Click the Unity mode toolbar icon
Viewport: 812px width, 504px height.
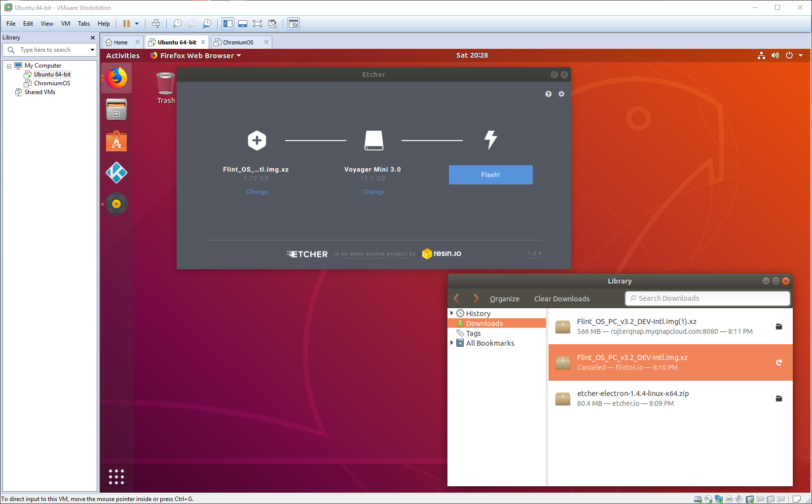[x=272, y=24]
